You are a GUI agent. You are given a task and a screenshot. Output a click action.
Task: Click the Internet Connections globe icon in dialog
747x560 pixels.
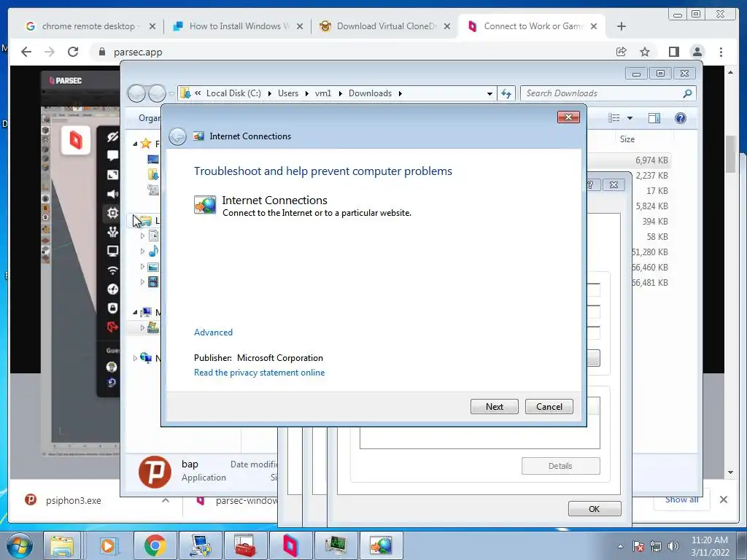click(x=205, y=205)
